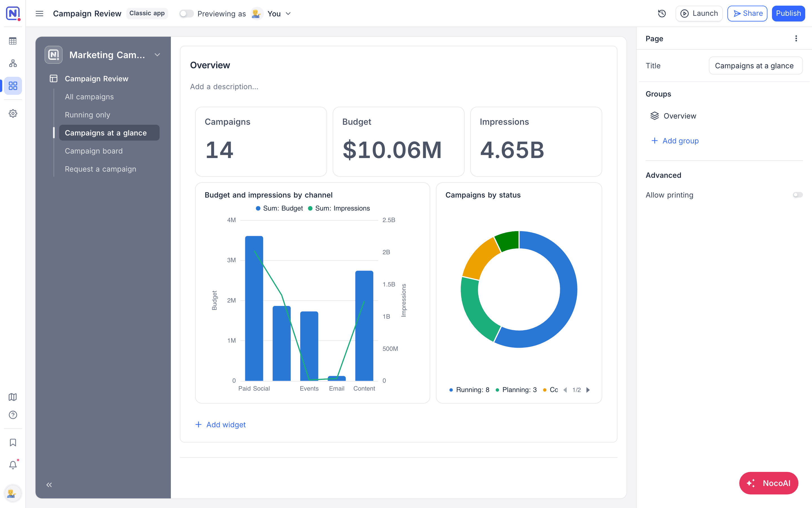The image size is (812, 508).
Task: Open the NocoAI assistant button
Action: [768, 483]
